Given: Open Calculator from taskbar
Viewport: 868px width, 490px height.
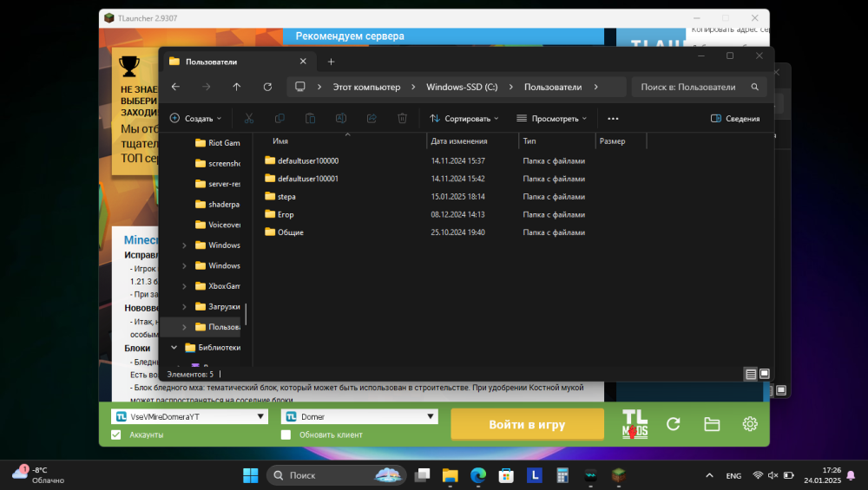Looking at the screenshot, I should (562, 475).
